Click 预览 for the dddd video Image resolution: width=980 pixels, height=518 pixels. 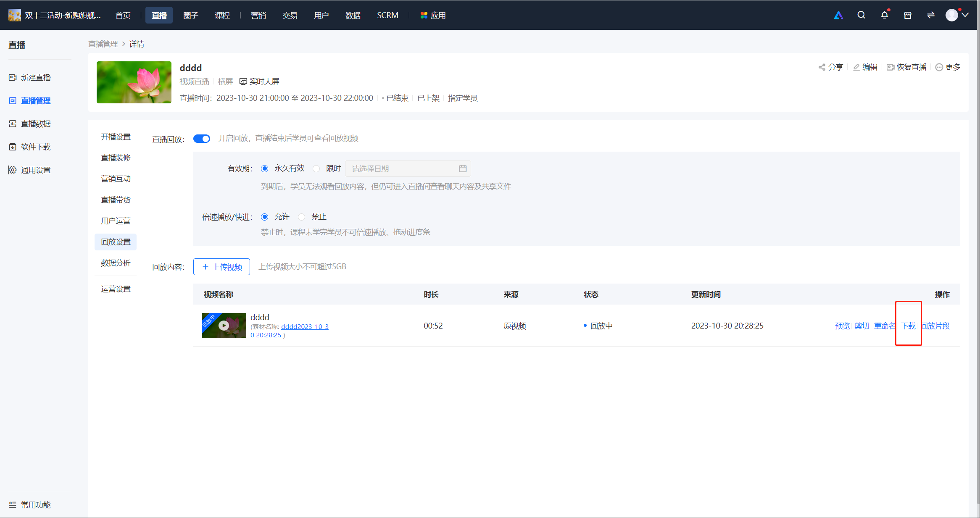click(842, 326)
